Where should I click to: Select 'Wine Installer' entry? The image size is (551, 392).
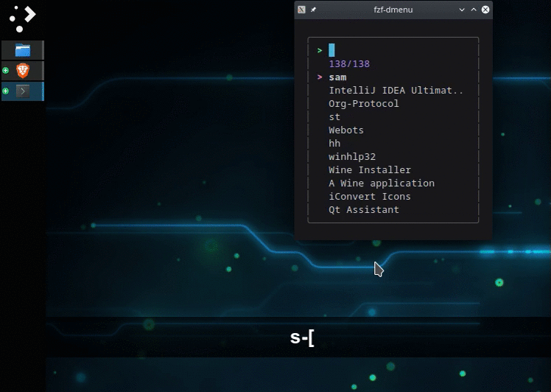tap(370, 170)
